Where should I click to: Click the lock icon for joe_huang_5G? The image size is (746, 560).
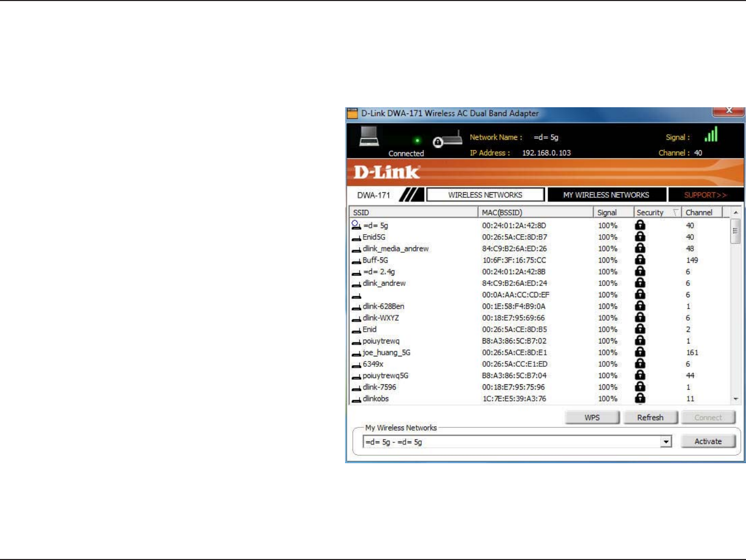coord(640,352)
